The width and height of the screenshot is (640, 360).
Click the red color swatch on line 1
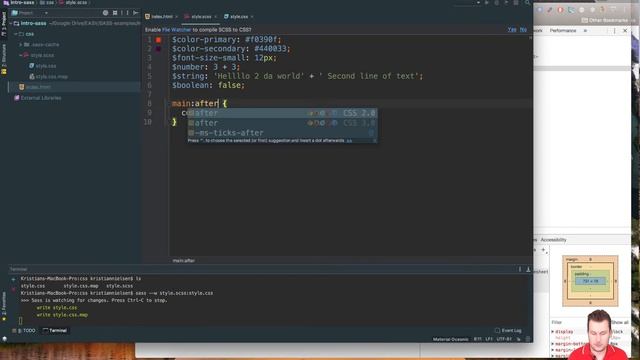tap(158, 40)
